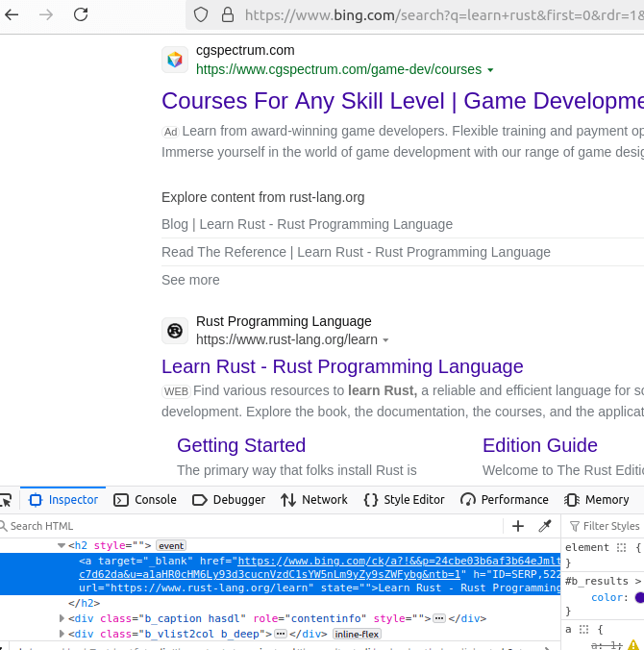This screenshot has width=644, height=650.
Task: Select the closing </h2> tag line
Action: tap(85, 603)
